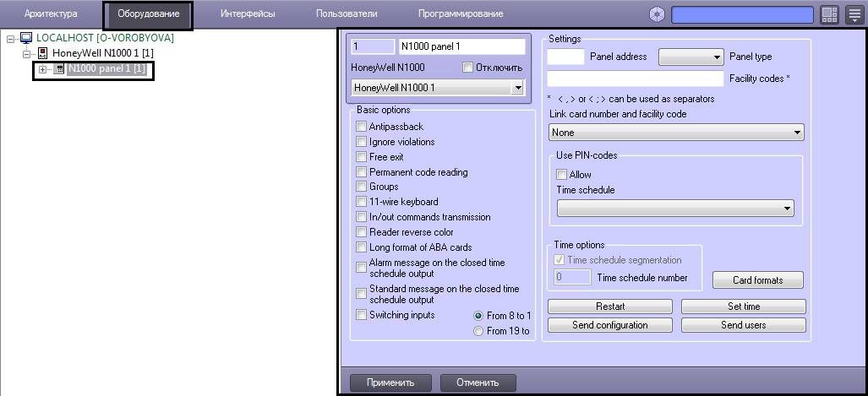Screen dimensions: 868x396
Task: Open the HoneyWell N1000 1 parent dropdown
Action: [x=437, y=87]
